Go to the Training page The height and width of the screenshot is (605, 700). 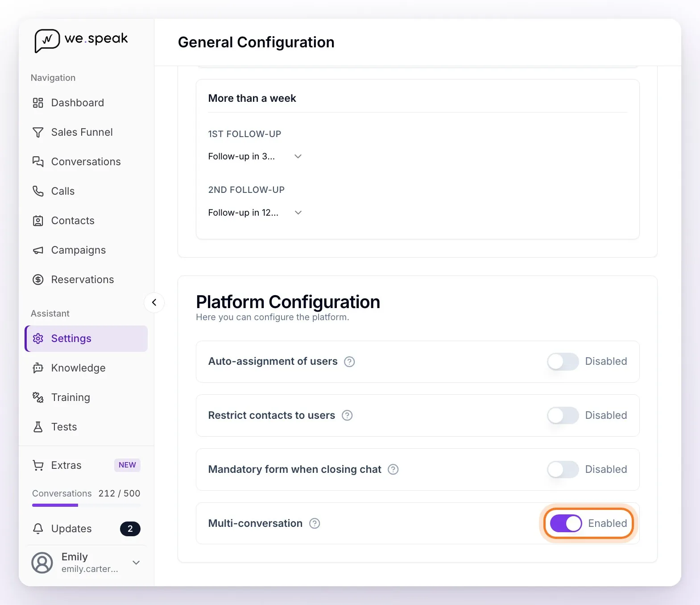click(x=86, y=397)
